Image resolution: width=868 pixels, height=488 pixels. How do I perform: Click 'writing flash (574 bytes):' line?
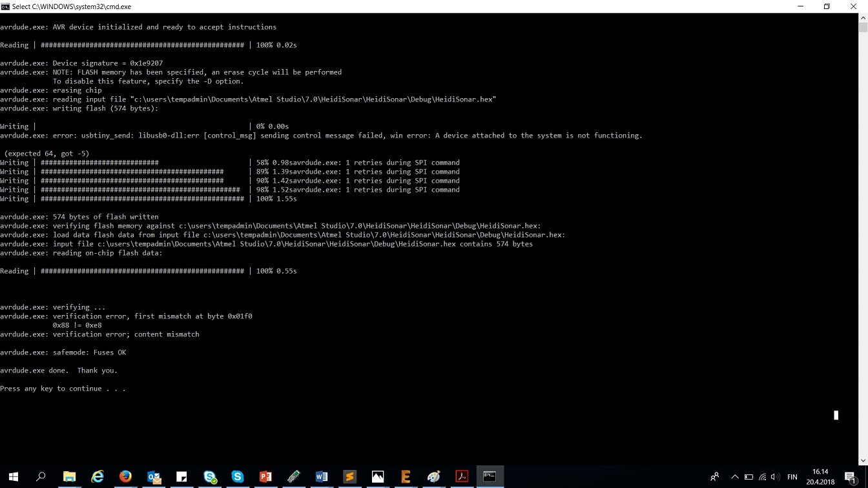[79, 108]
